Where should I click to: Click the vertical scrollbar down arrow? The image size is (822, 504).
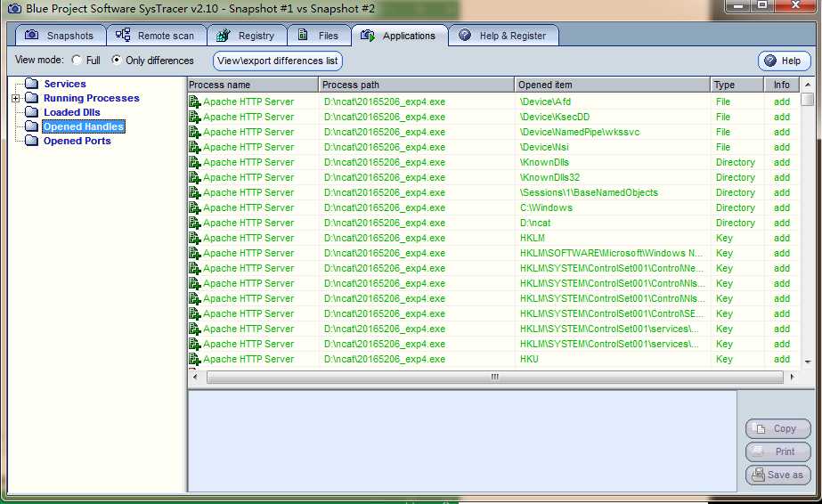808,362
